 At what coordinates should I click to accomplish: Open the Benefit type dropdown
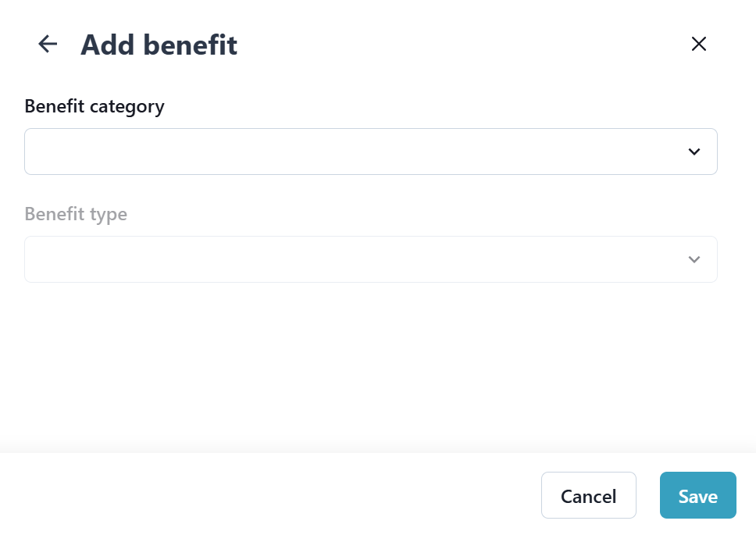click(370, 259)
